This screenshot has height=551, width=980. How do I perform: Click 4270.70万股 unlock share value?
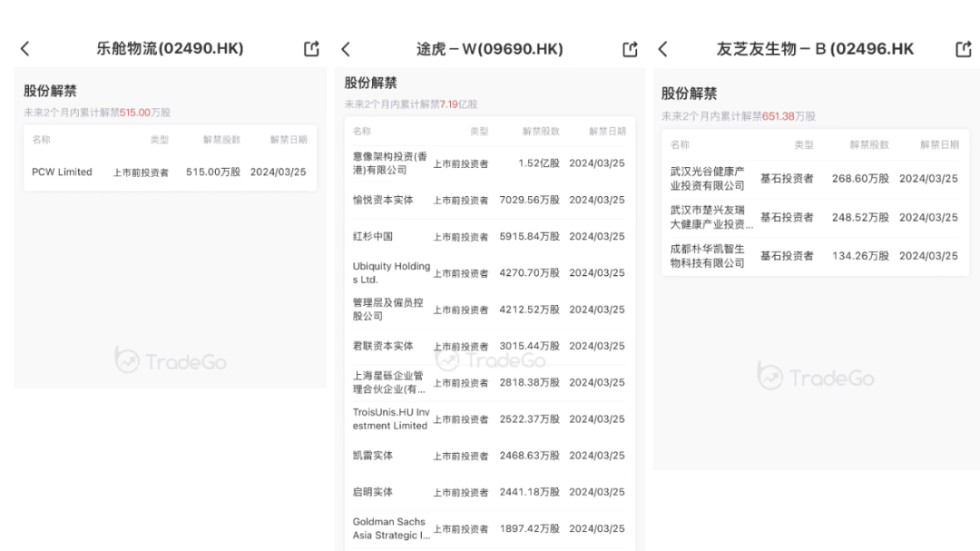[x=529, y=272]
